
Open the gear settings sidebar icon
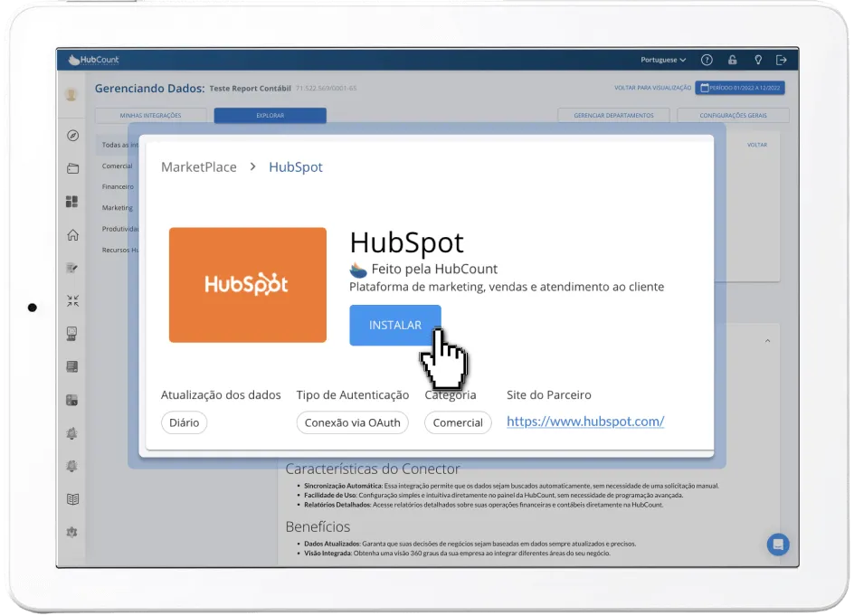pos(71,532)
